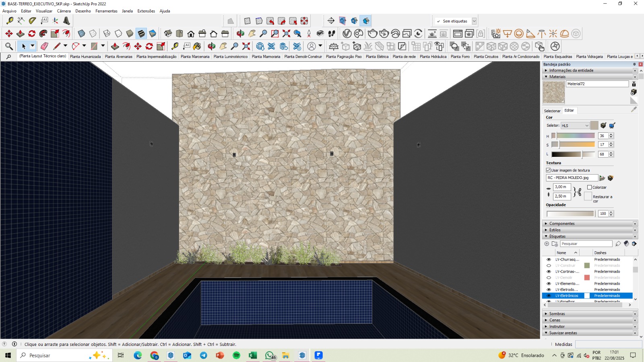The image size is (644, 362).
Task: Click the eyedropper sample paint icon
Action: 634,109
